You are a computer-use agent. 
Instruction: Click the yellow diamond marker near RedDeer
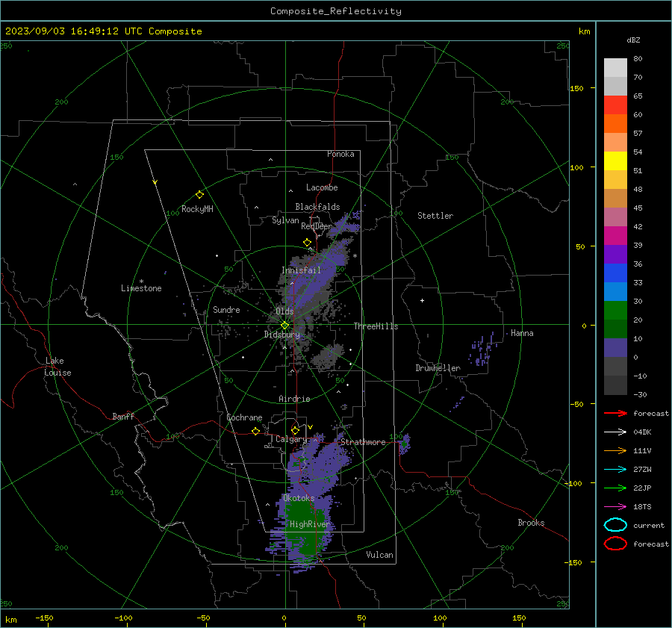[308, 243]
